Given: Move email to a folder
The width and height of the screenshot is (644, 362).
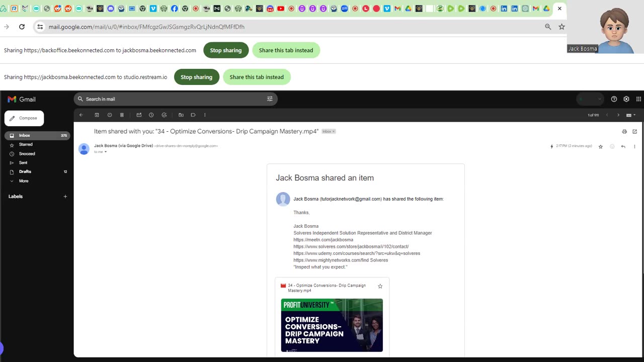Looking at the screenshot, I should (x=181, y=115).
